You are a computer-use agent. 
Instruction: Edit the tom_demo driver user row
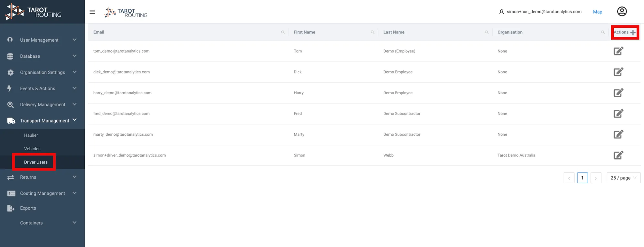(618, 51)
